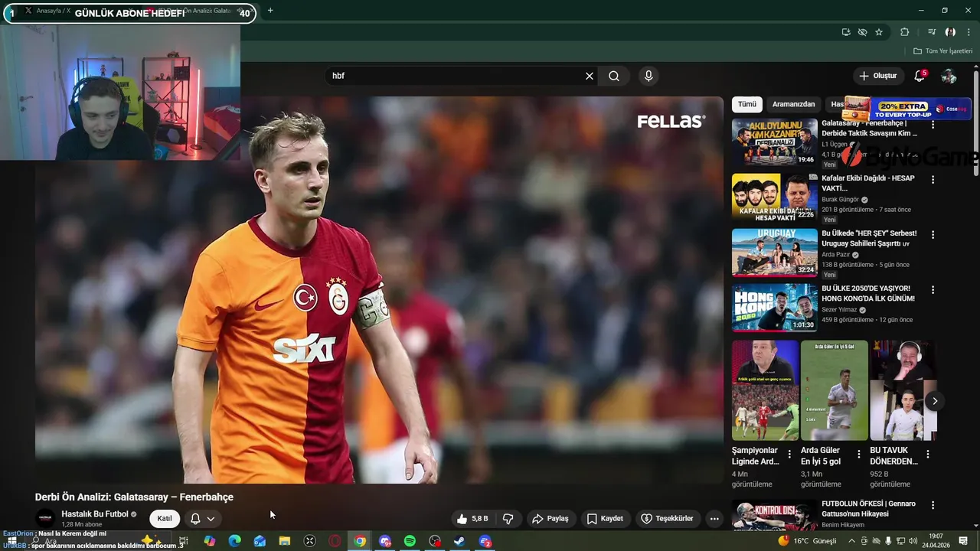This screenshot has height=551, width=980.
Task: Click the video player showing Galatasaray player
Action: 379,289
